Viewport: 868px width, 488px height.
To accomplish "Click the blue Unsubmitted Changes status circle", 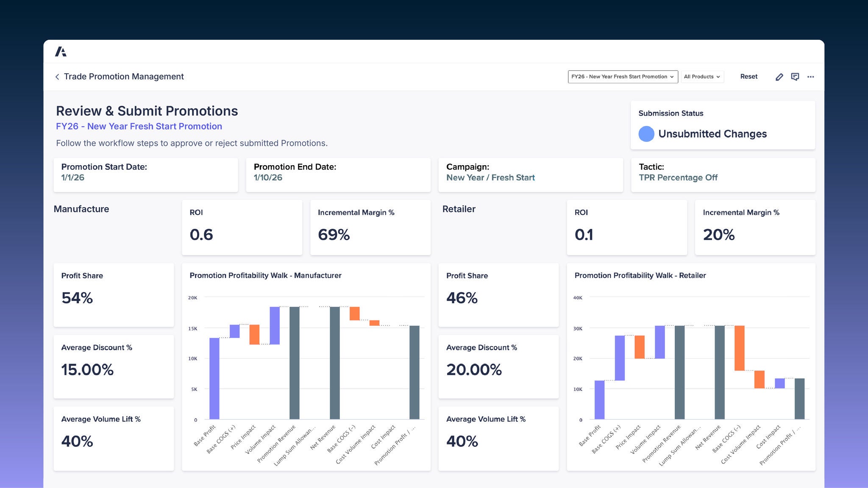I will [646, 134].
